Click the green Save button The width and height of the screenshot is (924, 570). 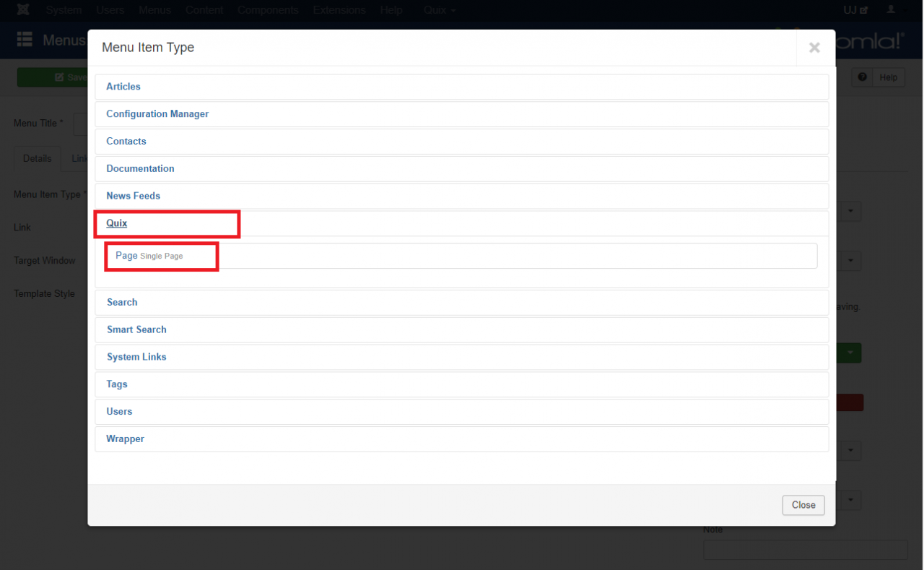pos(53,77)
